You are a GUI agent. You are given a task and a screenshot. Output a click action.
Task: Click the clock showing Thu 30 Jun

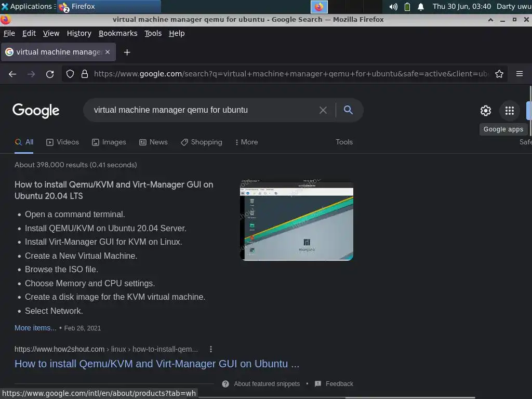coord(461,6)
